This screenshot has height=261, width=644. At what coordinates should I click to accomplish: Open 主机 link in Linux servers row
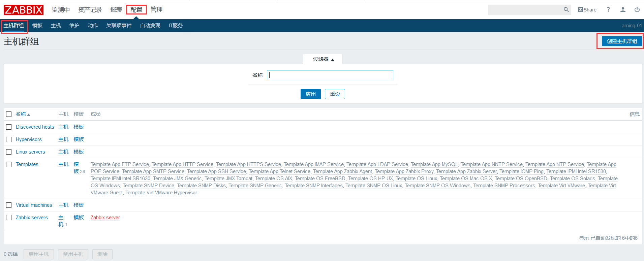tap(63, 152)
